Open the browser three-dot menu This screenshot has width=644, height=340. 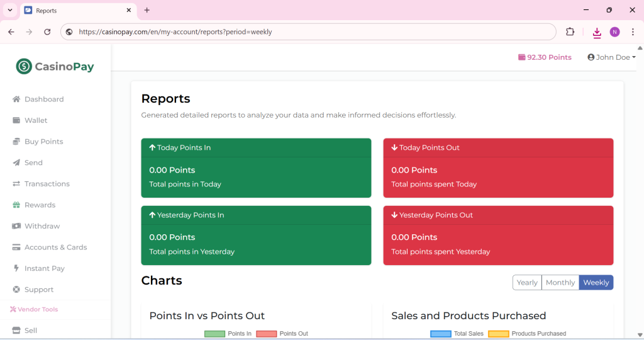(633, 31)
